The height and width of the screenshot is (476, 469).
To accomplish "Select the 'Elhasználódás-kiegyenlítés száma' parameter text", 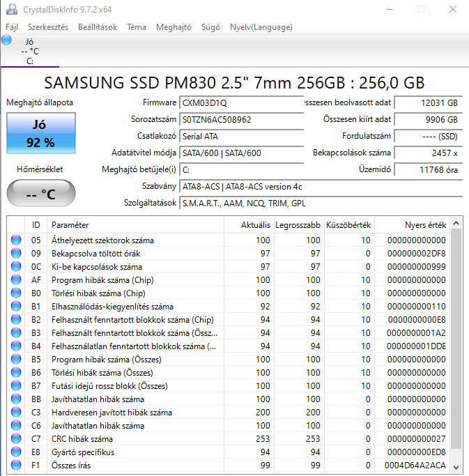I will (112, 307).
